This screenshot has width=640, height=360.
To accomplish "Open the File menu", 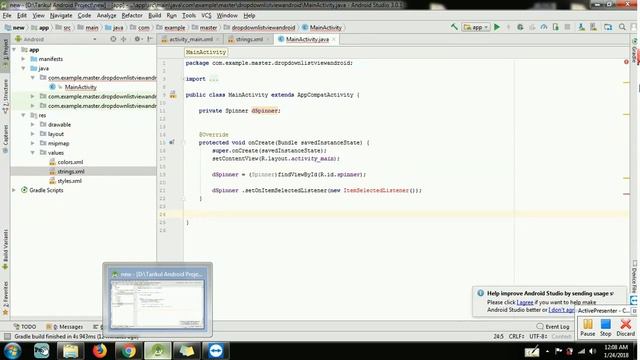I will pyautogui.click(x=7, y=16).
